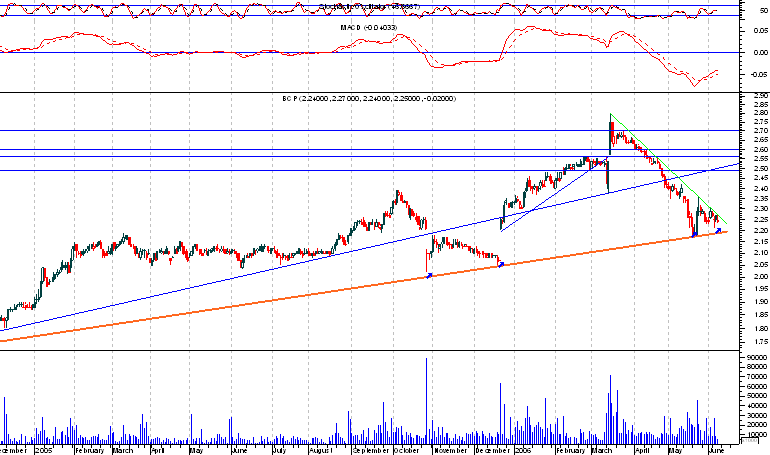
Task: Click the 2.60 price axis label
Action: (x=761, y=150)
